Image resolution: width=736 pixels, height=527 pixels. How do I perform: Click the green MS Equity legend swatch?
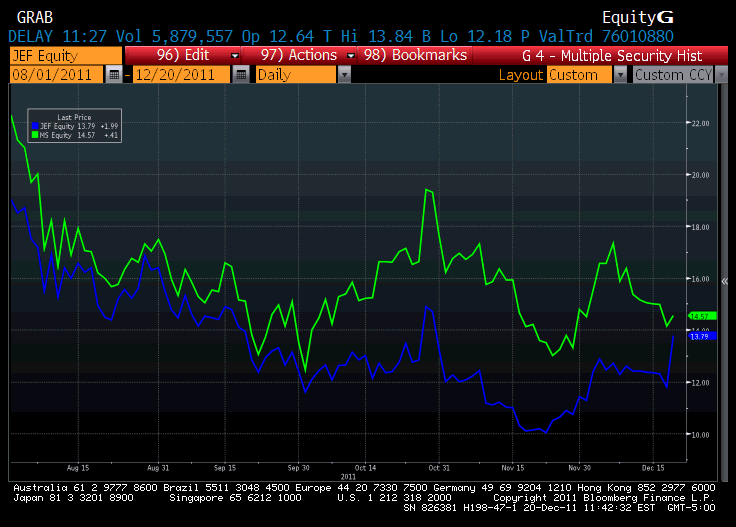click(35, 135)
